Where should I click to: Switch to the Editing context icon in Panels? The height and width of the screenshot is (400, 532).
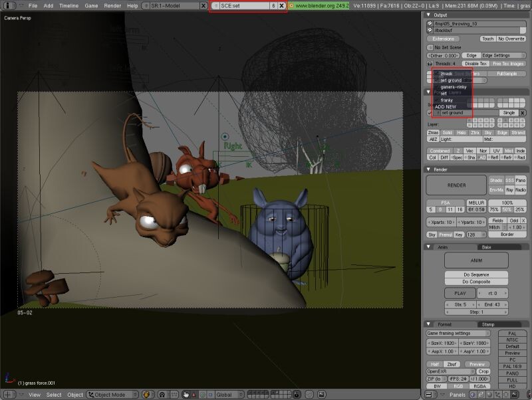click(505, 395)
